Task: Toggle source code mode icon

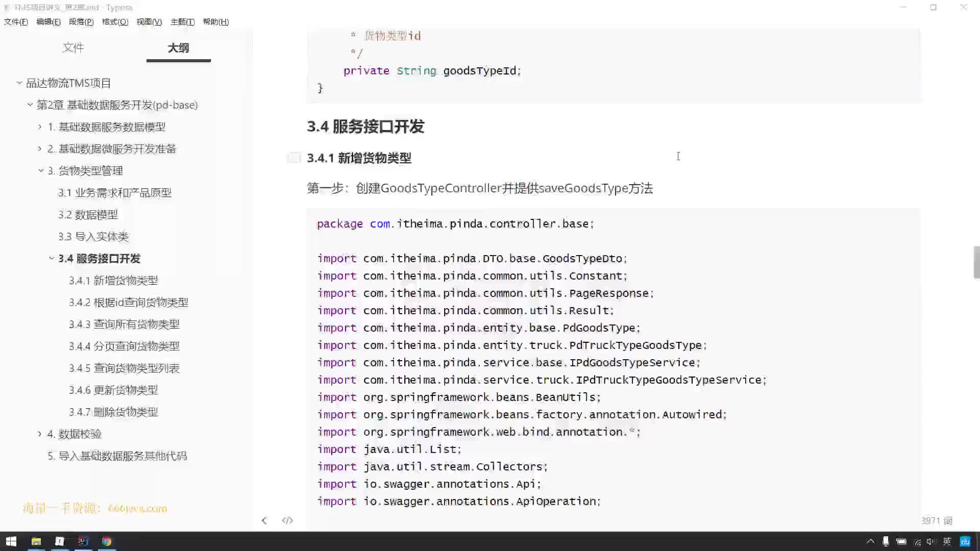Action: [287, 520]
